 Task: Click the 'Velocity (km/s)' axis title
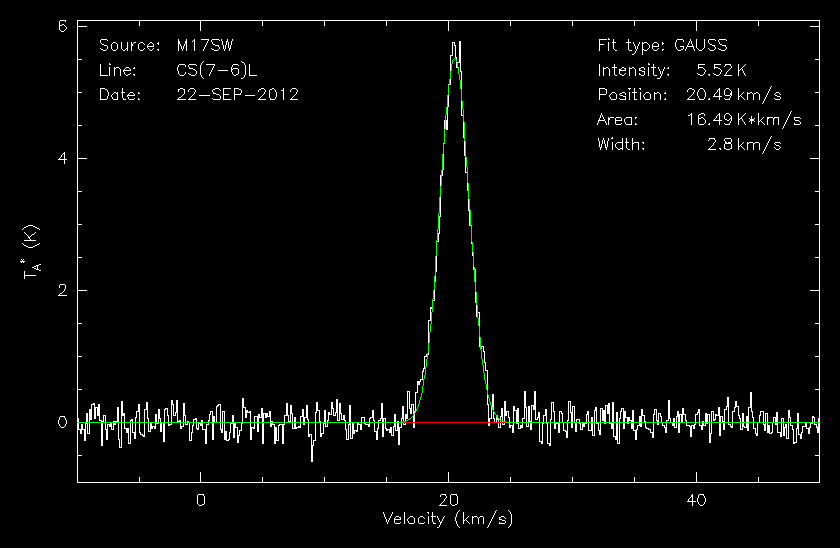coord(448,519)
